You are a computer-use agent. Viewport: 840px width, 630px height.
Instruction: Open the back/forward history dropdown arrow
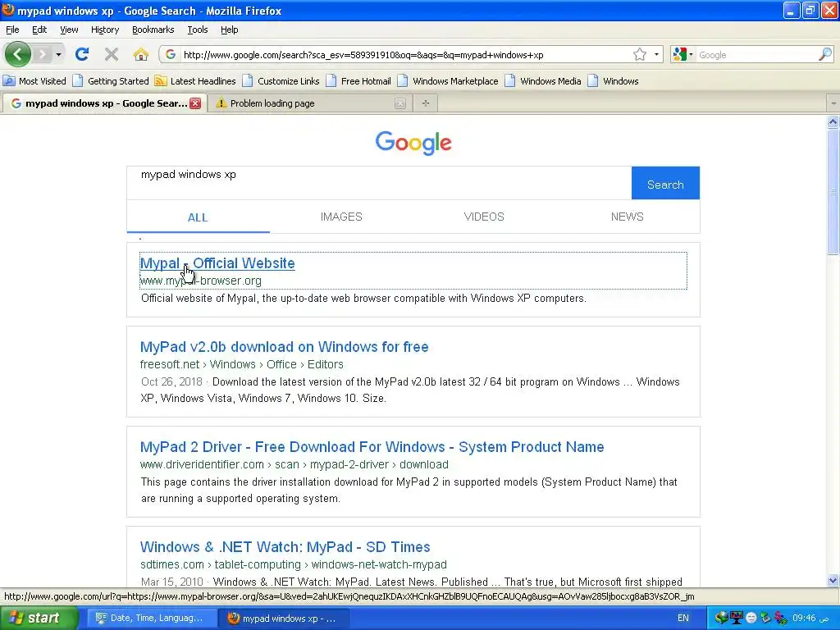(58, 54)
